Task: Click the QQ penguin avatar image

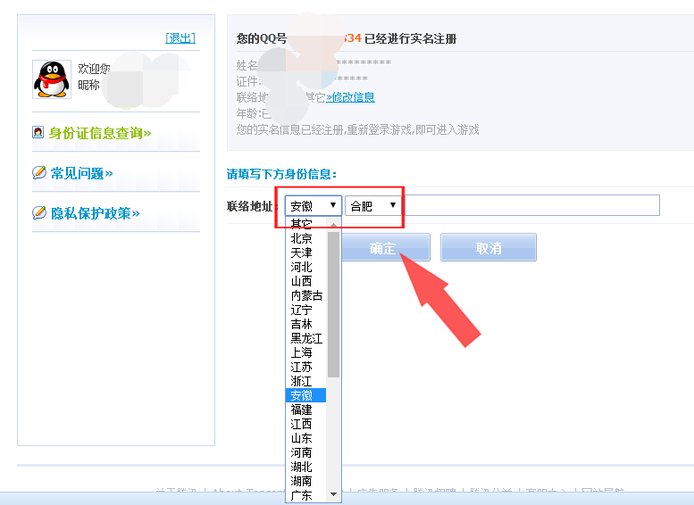Action: (x=52, y=80)
